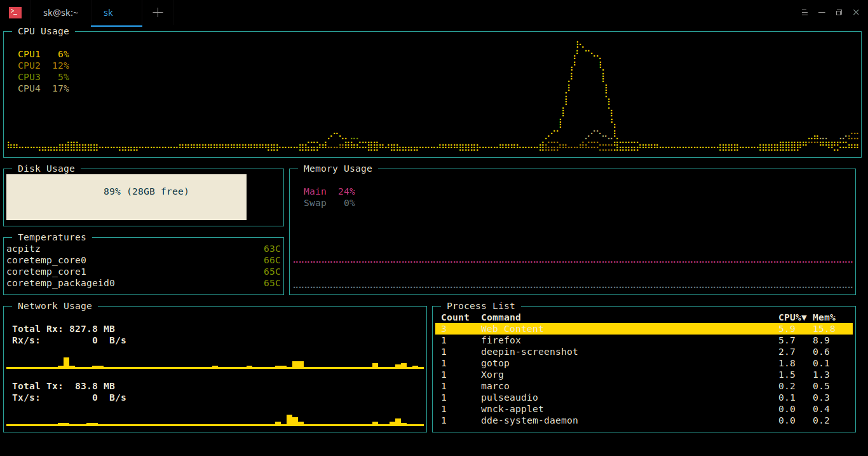Click the CPU4 17% legend entry
The width and height of the screenshot is (868, 456).
[x=43, y=88]
